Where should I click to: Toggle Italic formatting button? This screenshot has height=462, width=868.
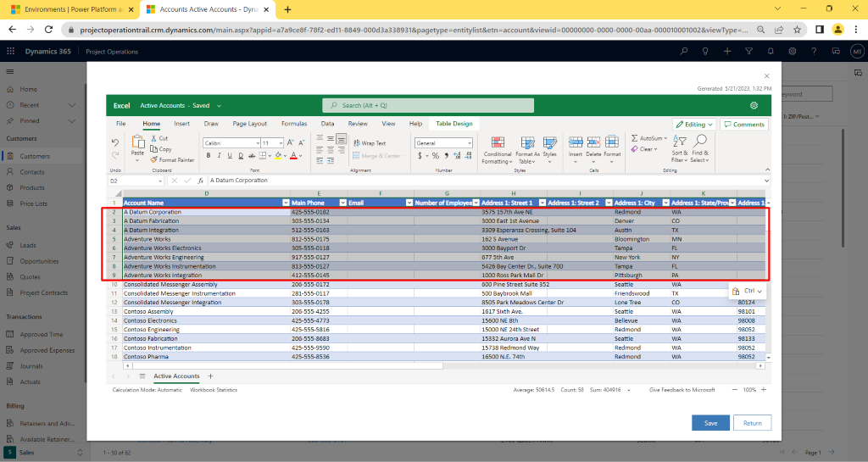pos(219,156)
